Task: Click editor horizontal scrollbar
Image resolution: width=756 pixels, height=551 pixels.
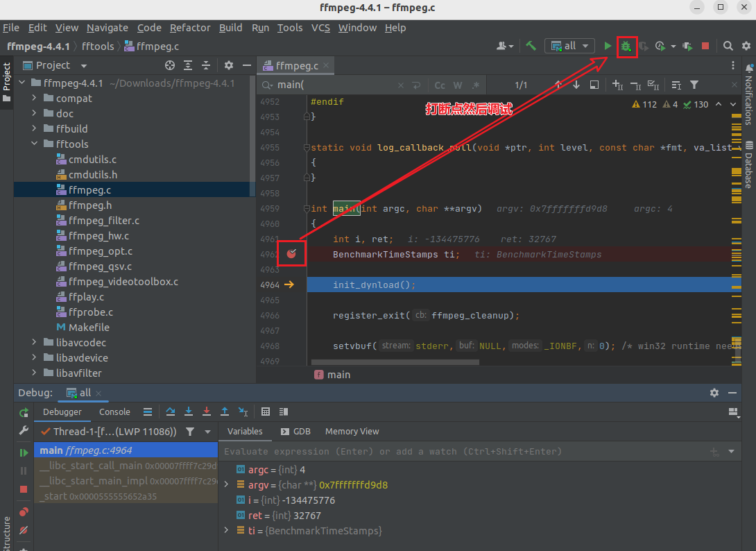Action: [x=395, y=362]
